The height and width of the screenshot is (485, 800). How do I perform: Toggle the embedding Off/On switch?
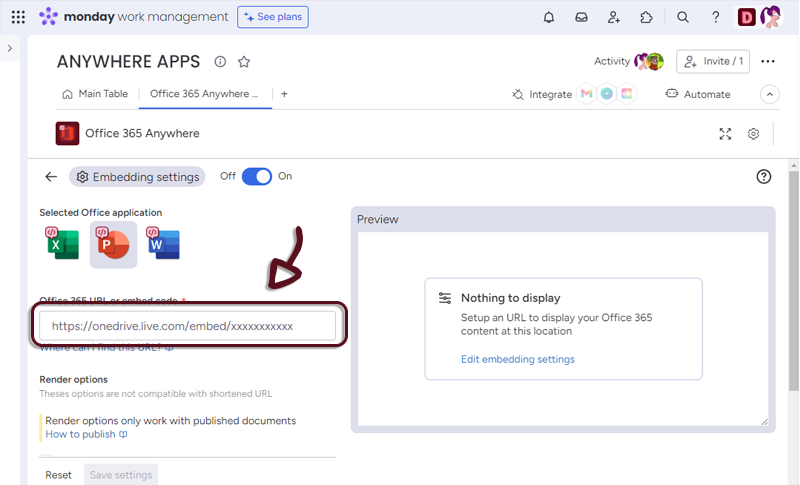257,176
